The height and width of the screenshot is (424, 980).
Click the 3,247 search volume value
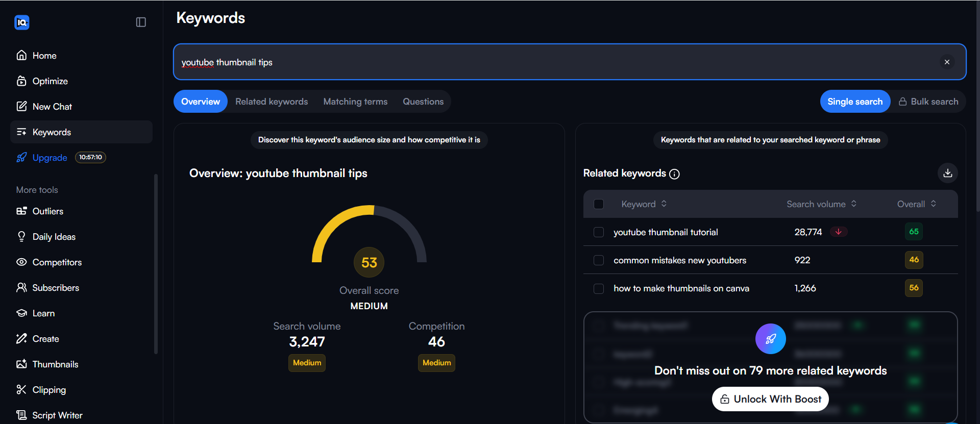(307, 341)
